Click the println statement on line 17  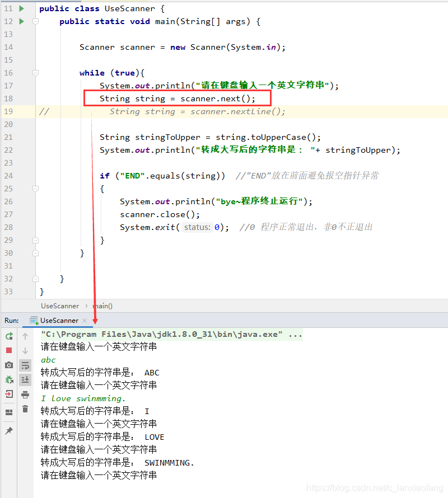pyautogui.click(x=219, y=86)
